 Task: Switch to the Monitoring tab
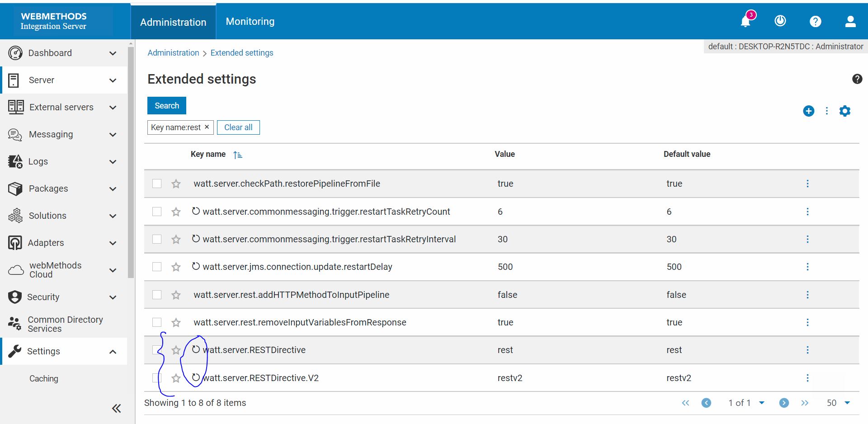point(250,21)
